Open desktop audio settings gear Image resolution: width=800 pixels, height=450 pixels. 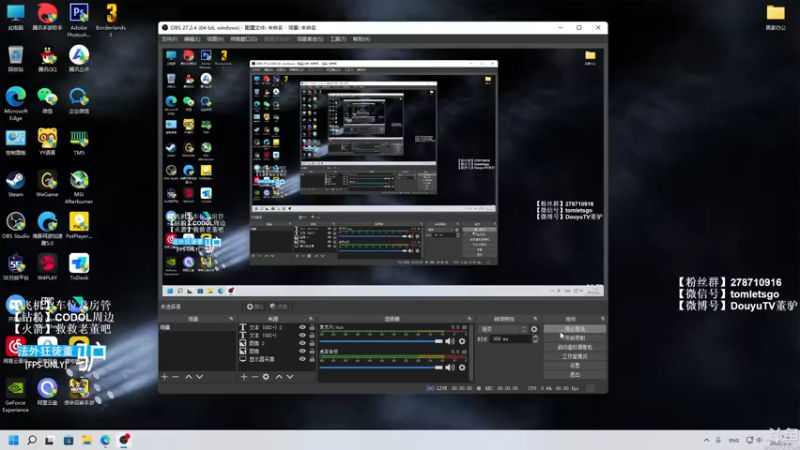tap(462, 367)
